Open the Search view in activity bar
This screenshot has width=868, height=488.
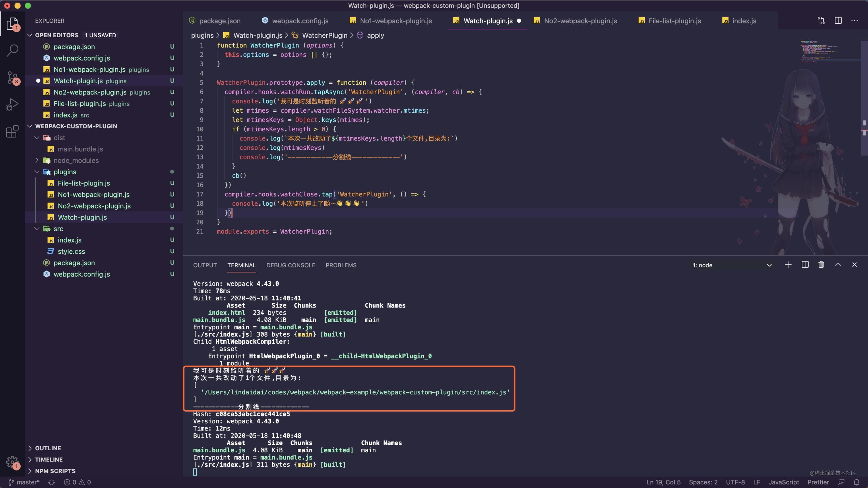12,51
